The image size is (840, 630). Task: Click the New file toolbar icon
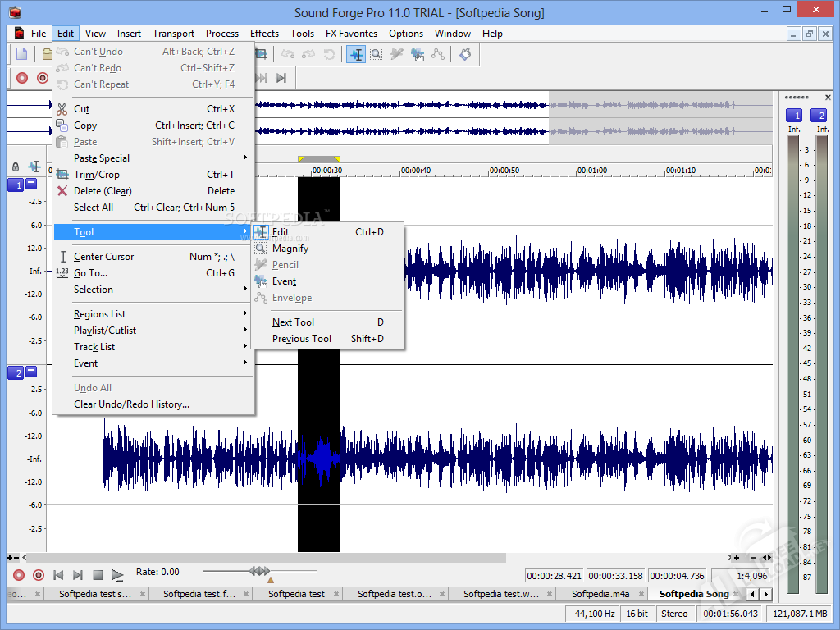[21, 54]
